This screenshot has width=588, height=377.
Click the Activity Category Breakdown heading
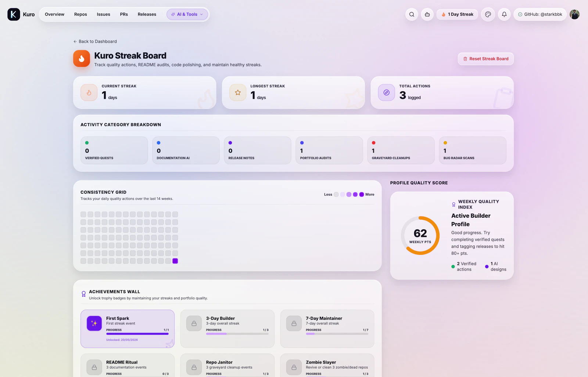[x=121, y=125]
